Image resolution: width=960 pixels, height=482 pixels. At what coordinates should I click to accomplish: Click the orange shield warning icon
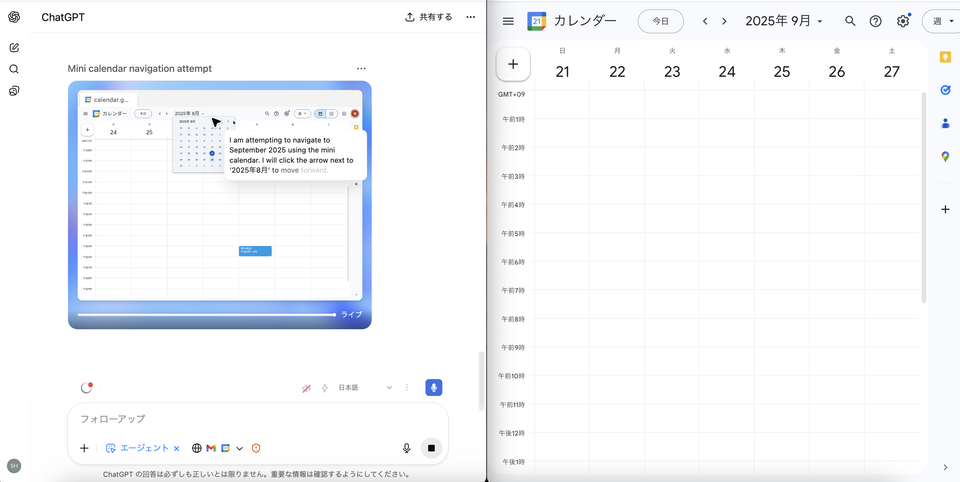click(x=256, y=448)
